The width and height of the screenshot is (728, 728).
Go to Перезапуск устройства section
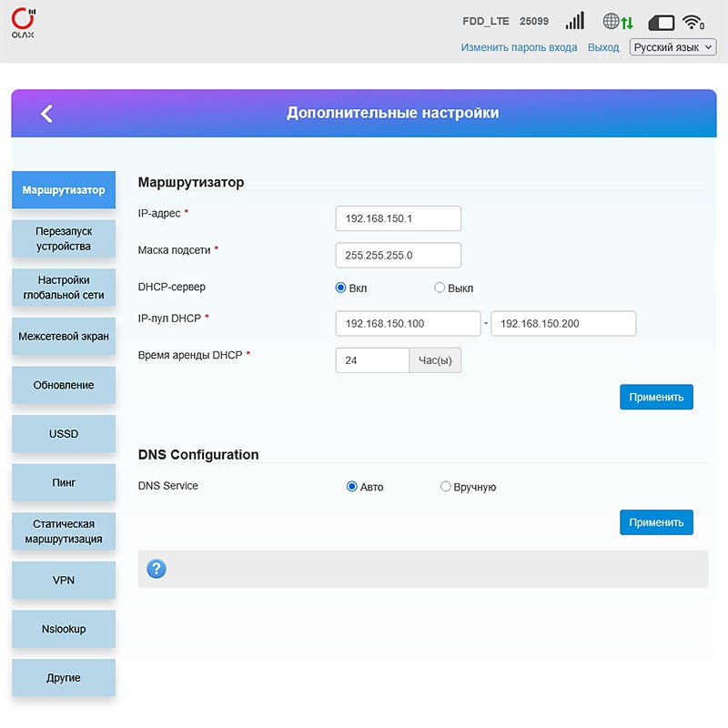(x=64, y=238)
